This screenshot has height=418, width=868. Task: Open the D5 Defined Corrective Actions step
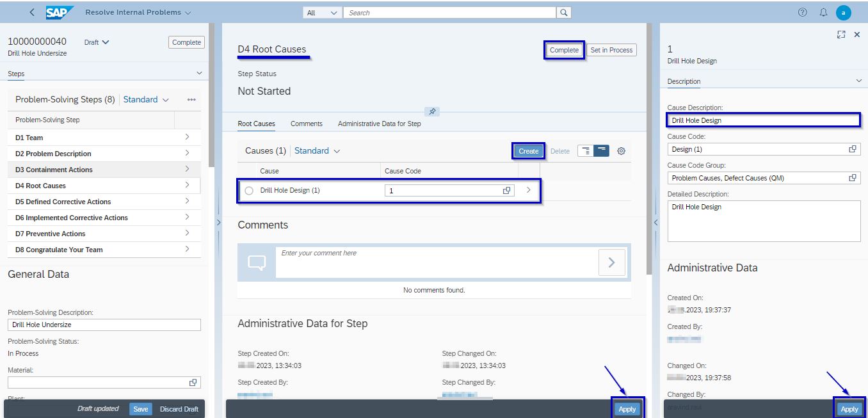tap(64, 202)
